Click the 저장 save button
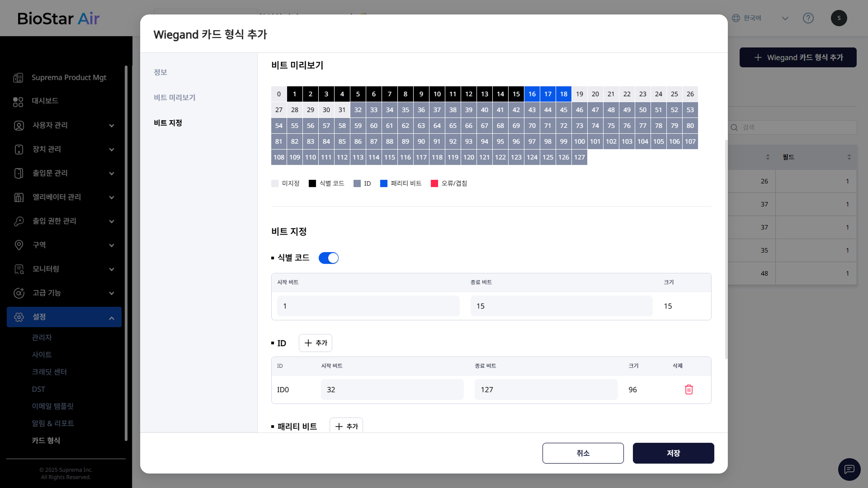 click(x=673, y=453)
